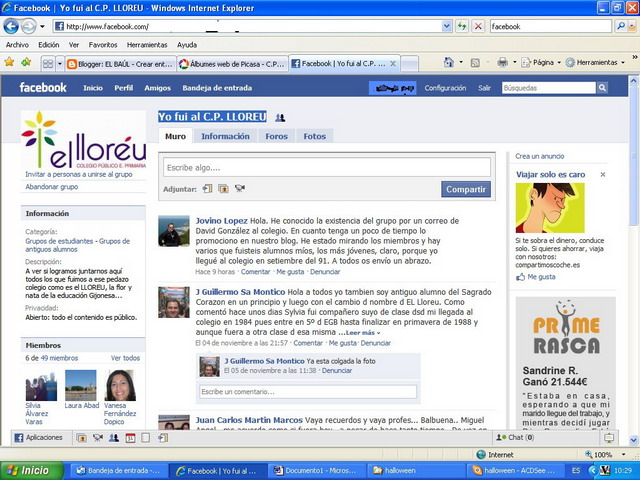Click the facebook logo
Viewport: 640px width, 480px height.
[x=43, y=87]
